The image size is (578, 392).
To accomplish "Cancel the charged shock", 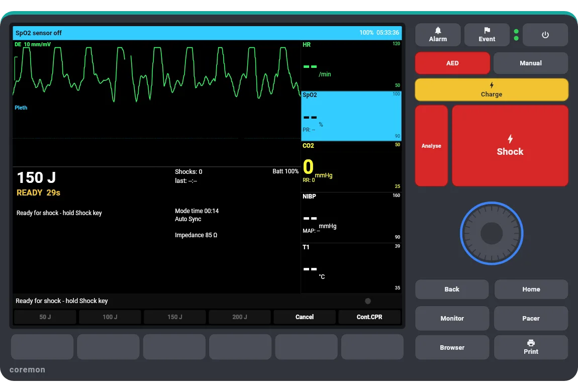I will tap(305, 317).
